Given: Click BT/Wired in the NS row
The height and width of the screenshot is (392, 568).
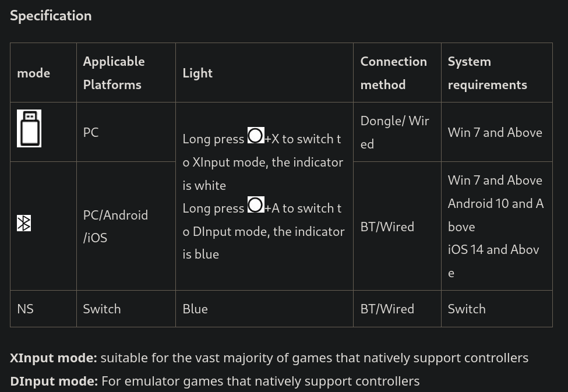Looking at the screenshot, I should [x=387, y=309].
